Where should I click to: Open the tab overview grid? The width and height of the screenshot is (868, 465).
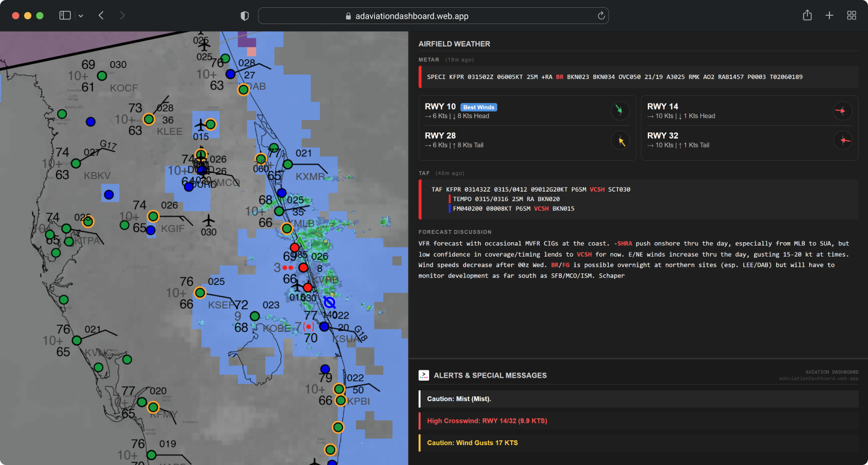(852, 15)
